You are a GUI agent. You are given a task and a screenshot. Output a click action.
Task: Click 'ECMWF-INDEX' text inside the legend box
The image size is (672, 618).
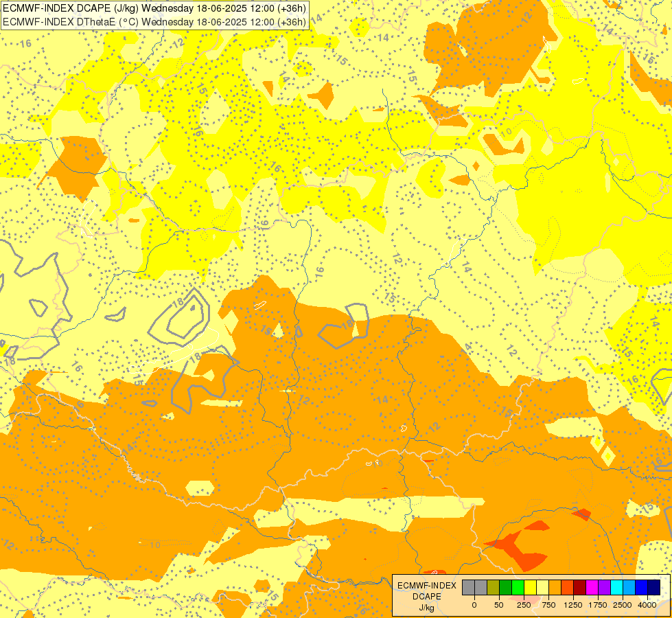coord(427,586)
